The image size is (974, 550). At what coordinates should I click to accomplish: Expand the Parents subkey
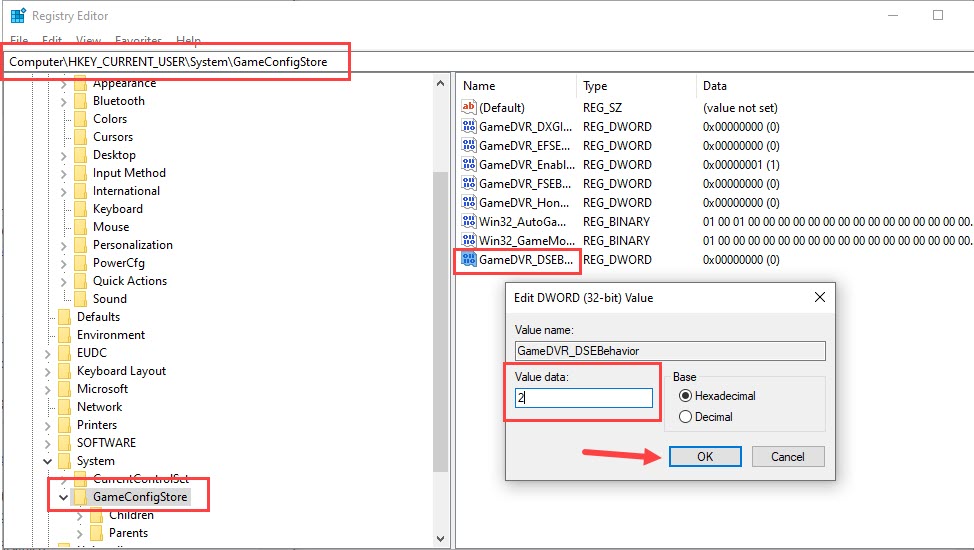point(80,534)
